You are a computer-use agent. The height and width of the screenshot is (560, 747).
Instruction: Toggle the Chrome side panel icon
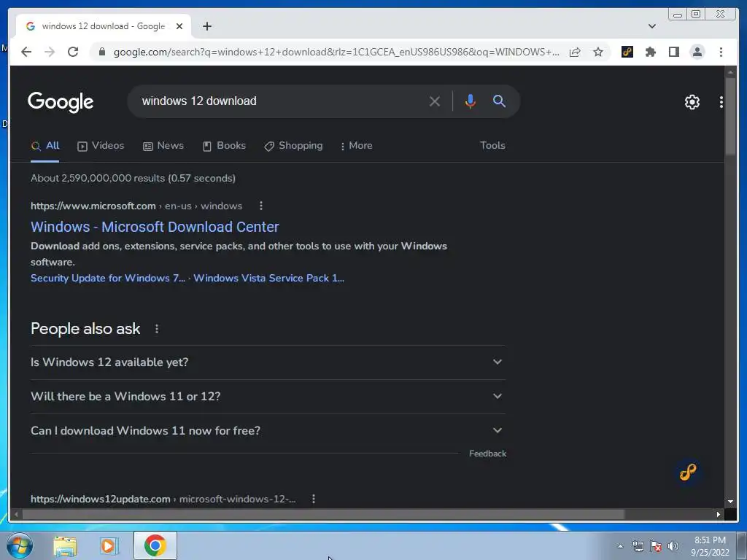[673, 52]
